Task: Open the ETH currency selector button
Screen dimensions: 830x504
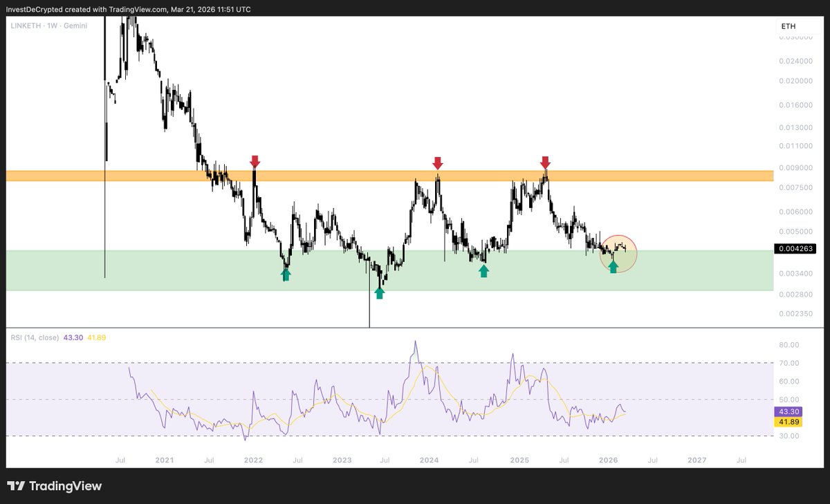Action: (788, 26)
